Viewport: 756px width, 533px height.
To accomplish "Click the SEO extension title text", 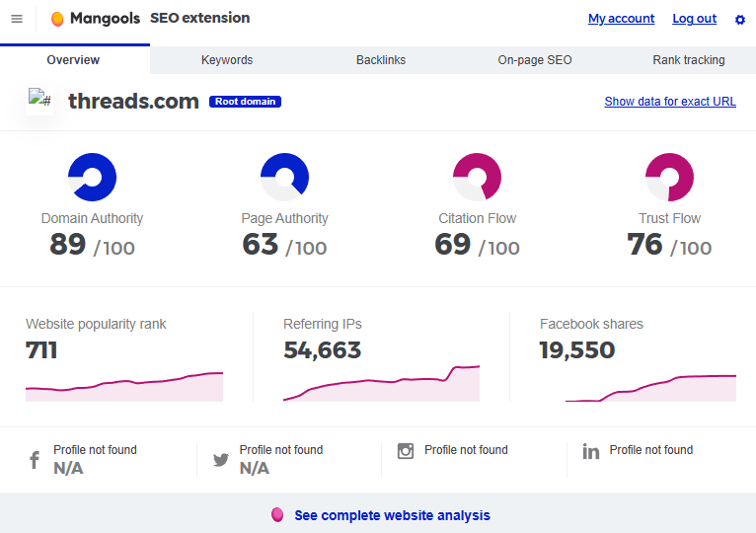I will coord(199,18).
